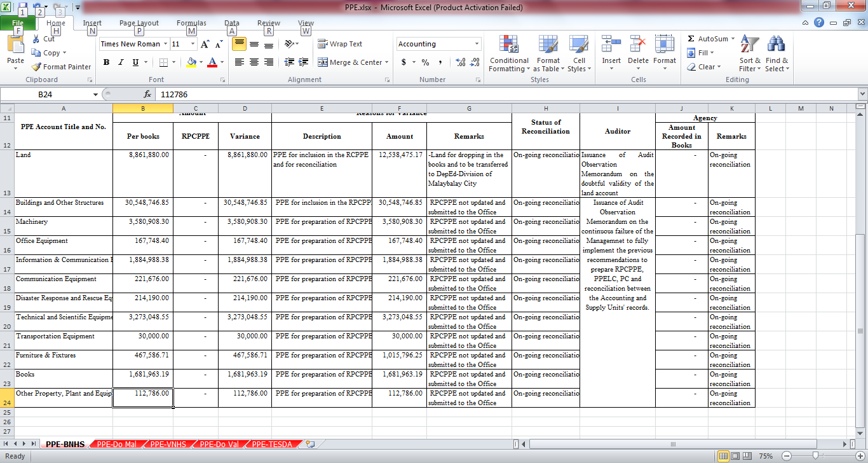This screenshot has width=868, height=463.
Task: Click the Copy icon
Action: (36, 53)
